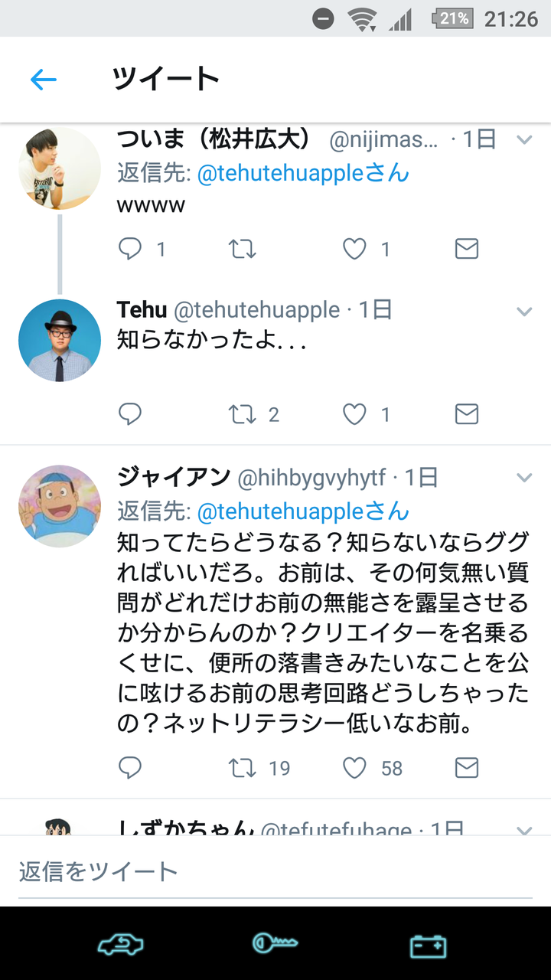Open options chevron on ついま's tweet
The image size is (551, 980).
click(x=524, y=140)
